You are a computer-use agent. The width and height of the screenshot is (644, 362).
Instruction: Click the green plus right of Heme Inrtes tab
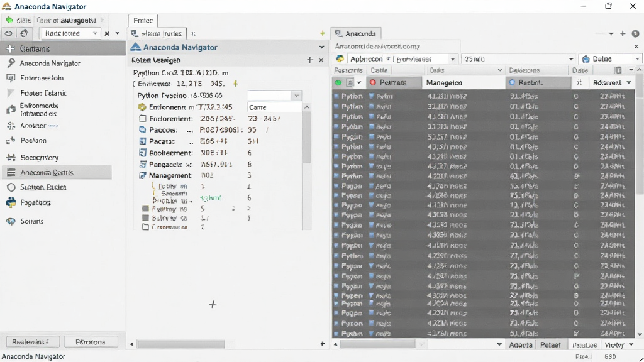323,33
